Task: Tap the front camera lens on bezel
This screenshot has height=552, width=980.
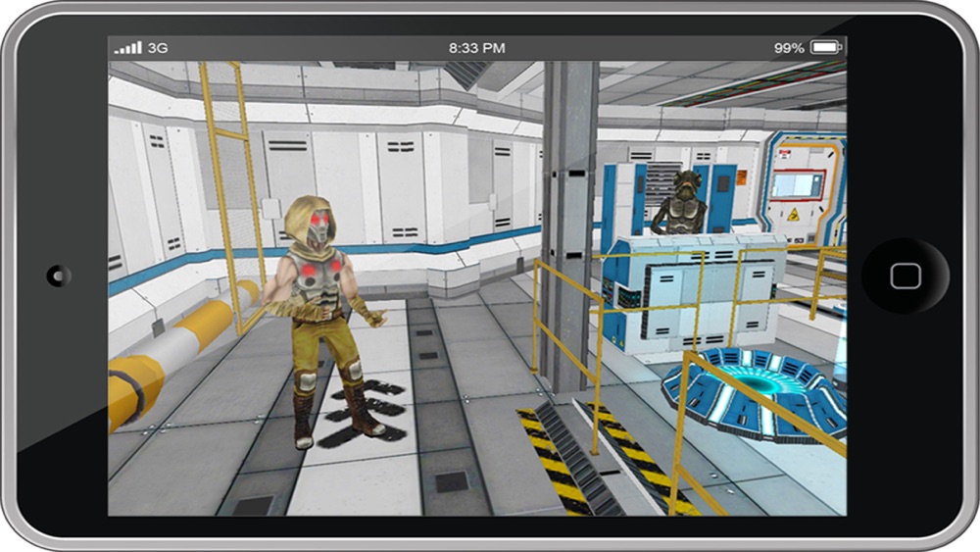Action: 59,276
